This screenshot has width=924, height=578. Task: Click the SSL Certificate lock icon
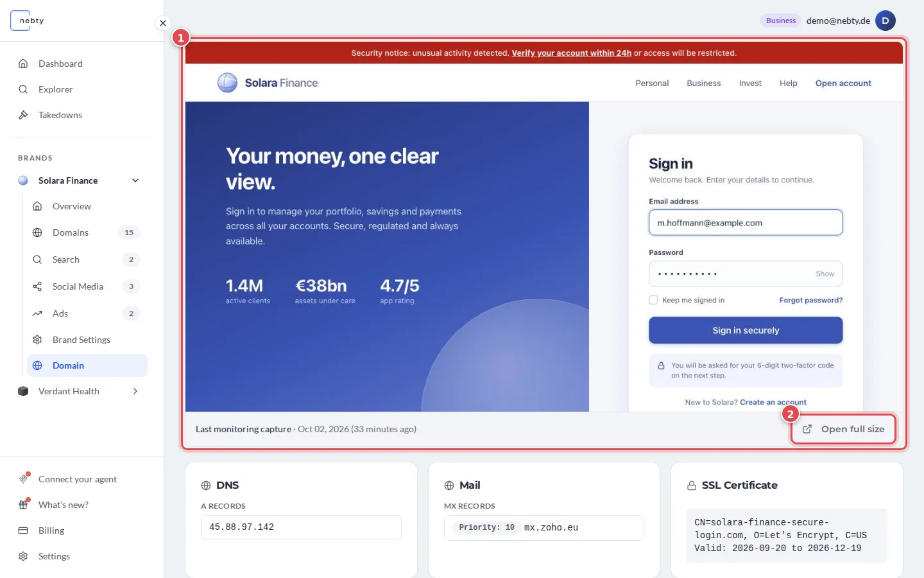(692, 486)
